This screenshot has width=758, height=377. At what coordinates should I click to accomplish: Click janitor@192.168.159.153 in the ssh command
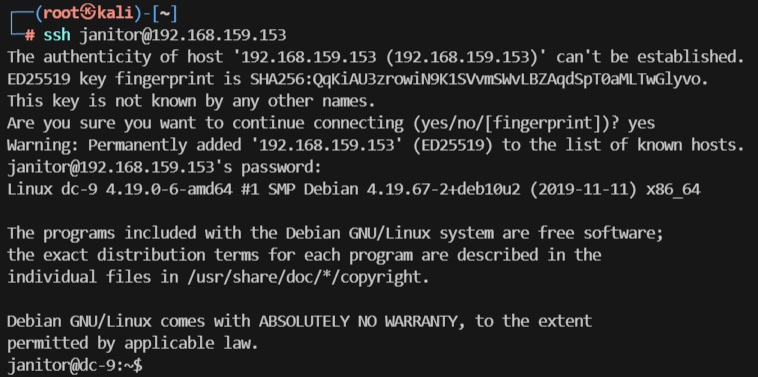pos(183,35)
